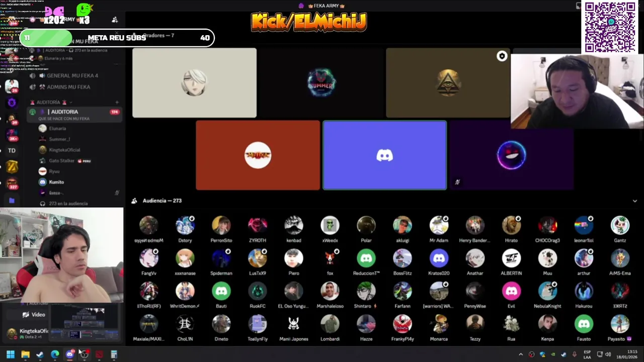The height and width of the screenshot is (362, 644).
Task: Open the Windows Start menu
Action: tap(11, 354)
